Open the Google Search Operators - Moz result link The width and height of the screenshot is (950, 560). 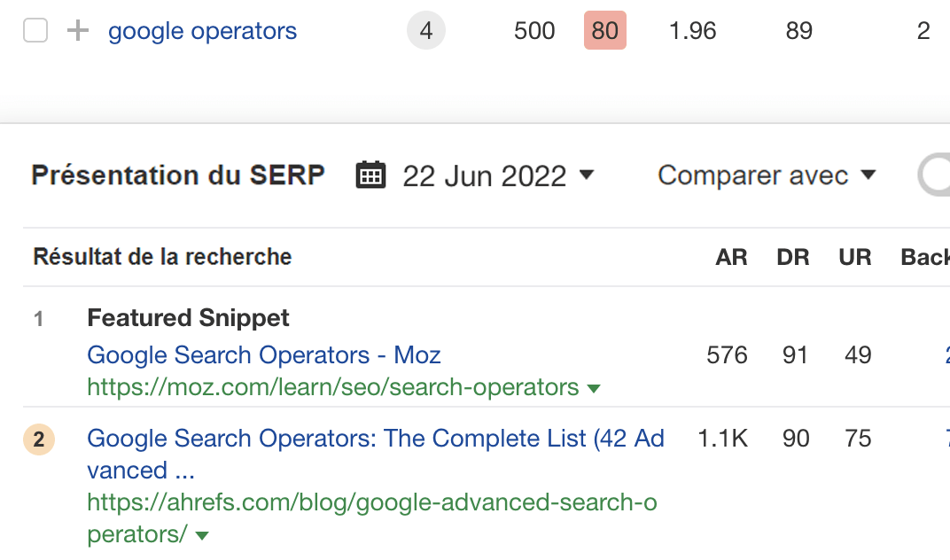tap(263, 354)
